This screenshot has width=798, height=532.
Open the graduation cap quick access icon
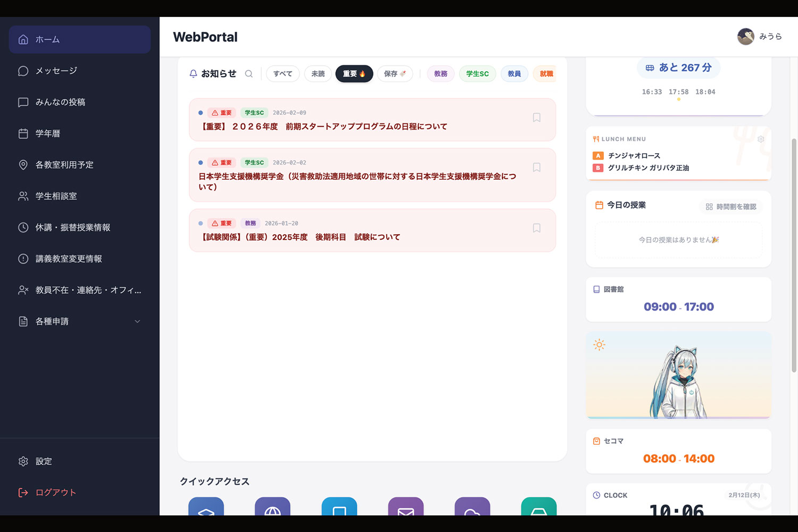(x=206, y=508)
